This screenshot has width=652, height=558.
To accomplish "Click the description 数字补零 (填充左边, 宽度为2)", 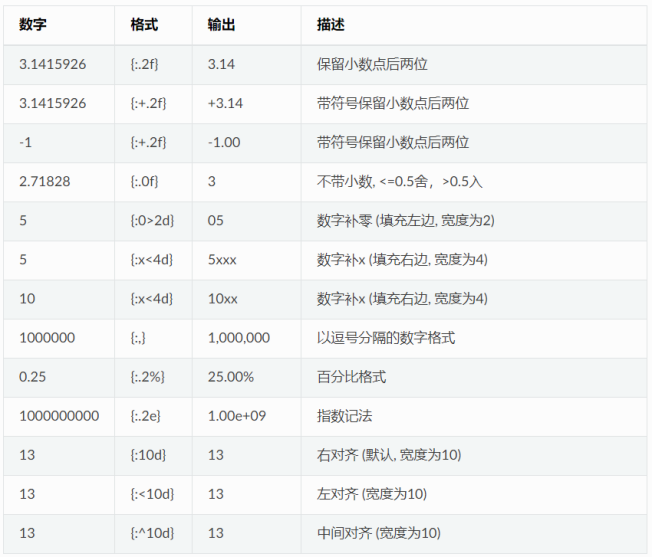I will (x=405, y=221).
